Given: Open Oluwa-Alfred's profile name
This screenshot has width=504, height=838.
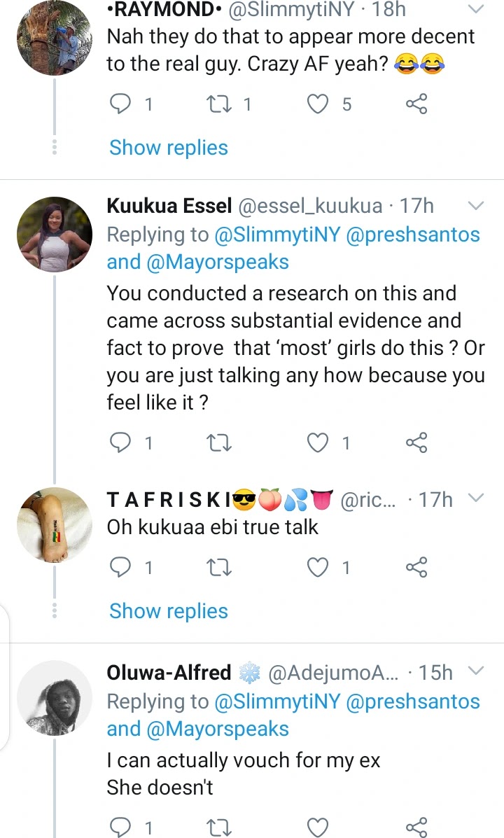Looking at the screenshot, I should (x=169, y=673).
